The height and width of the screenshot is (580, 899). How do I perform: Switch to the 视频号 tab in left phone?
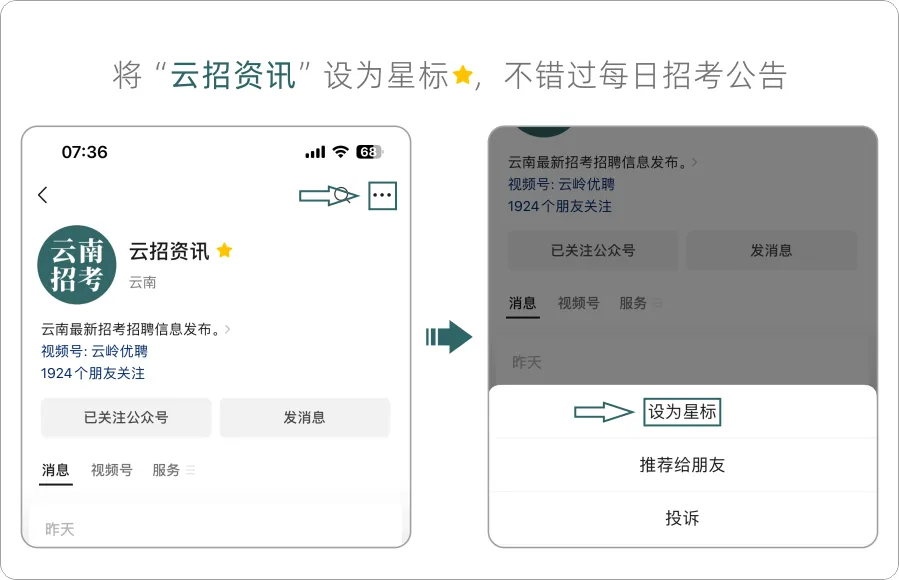(112, 469)
